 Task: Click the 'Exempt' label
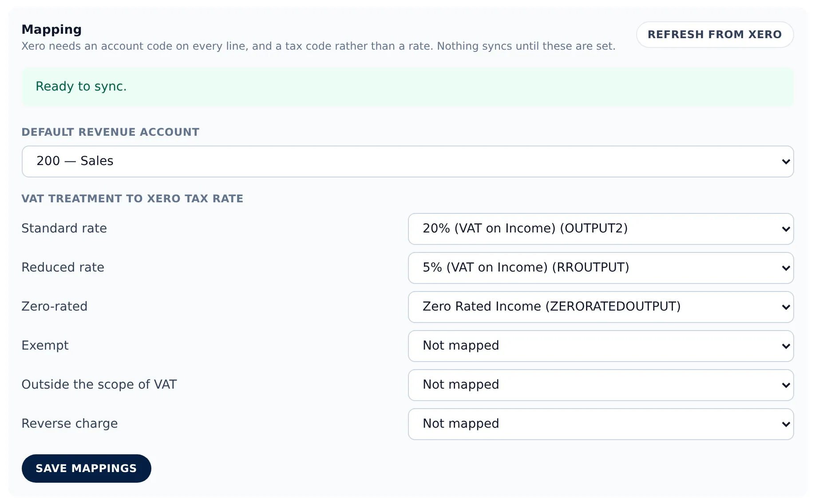pos(45,345)
